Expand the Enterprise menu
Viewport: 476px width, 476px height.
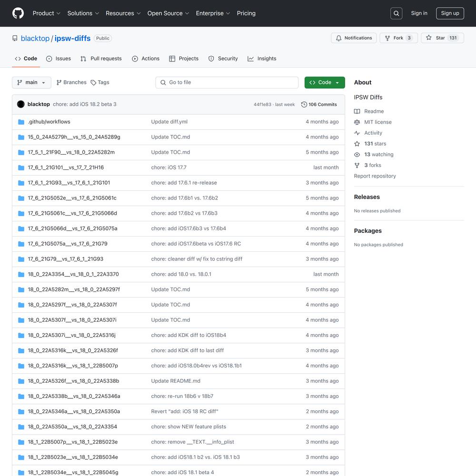(x=213, y=13)
